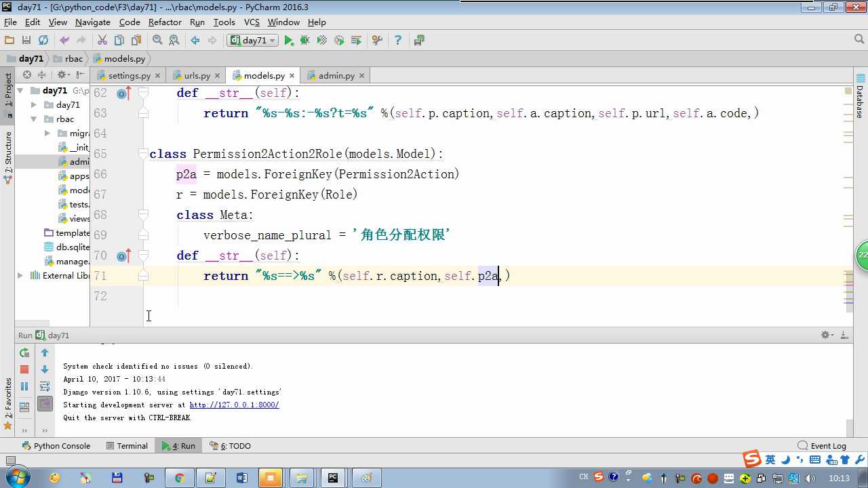Expand the inner day71 folder
The width and height of the screenshot is (868, 488).
click(x=34, y=105)
